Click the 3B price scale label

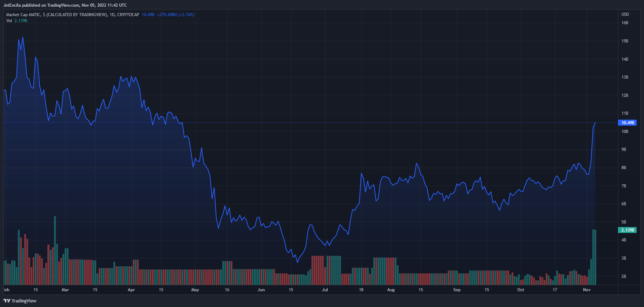pyautogui.click(x=624, y=258)
